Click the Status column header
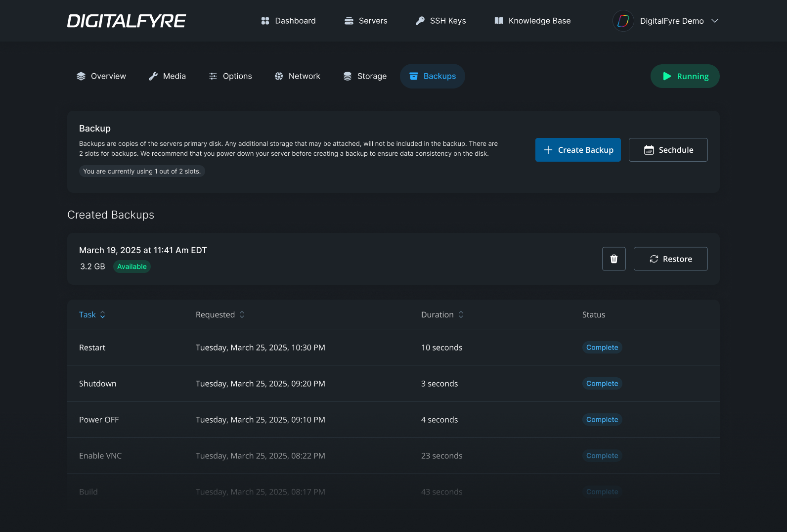This screenshot has height=532, width=787. click(x=594, y=314)
